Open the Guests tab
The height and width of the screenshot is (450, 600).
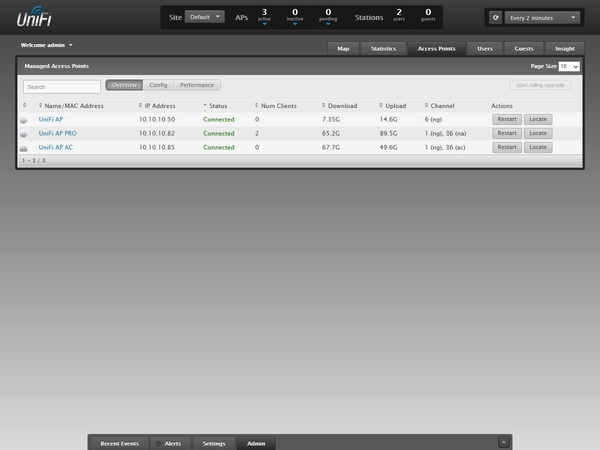524,49
